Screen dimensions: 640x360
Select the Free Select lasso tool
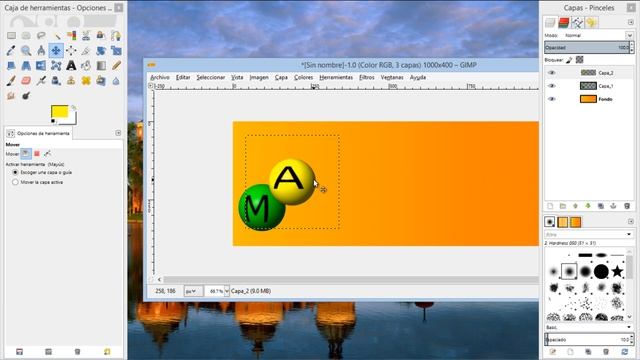[41, 36]
